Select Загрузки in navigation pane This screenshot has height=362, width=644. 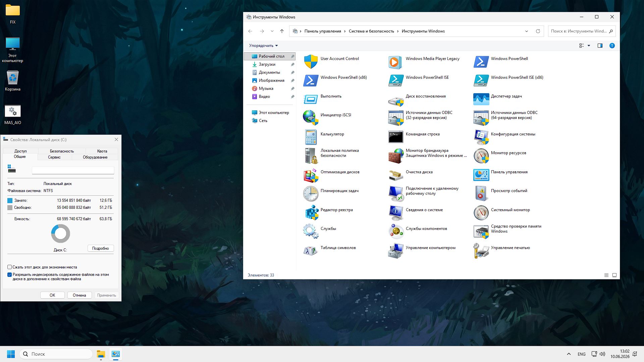[x=267, y=64]
